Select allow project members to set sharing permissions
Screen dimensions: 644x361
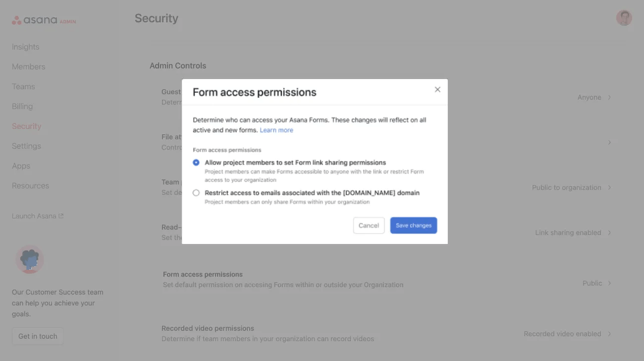pos(196,162)
